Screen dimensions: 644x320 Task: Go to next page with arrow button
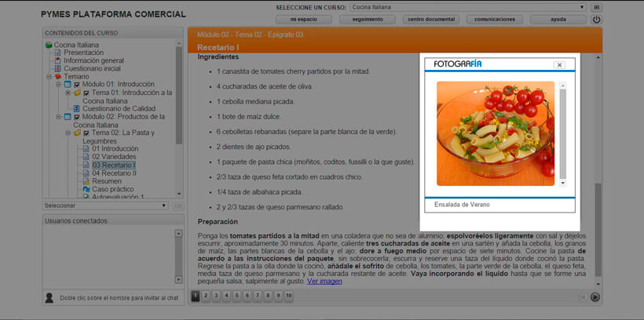coord(595,297)
